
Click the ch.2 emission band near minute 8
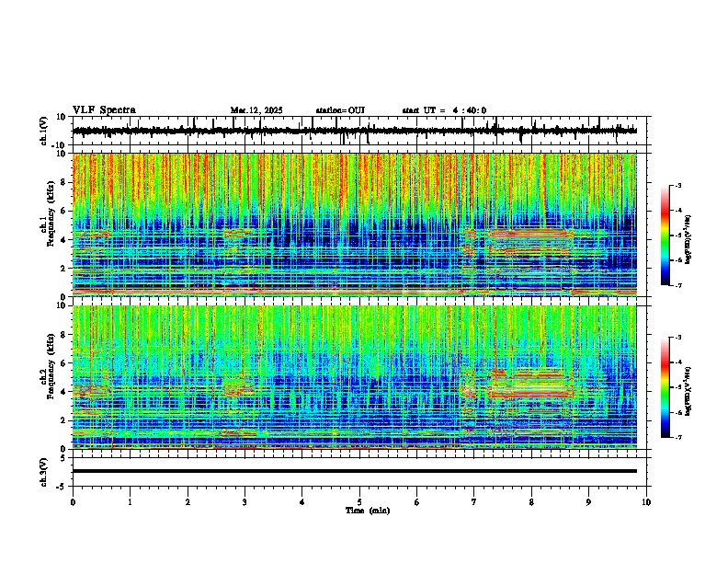[530, 385]
